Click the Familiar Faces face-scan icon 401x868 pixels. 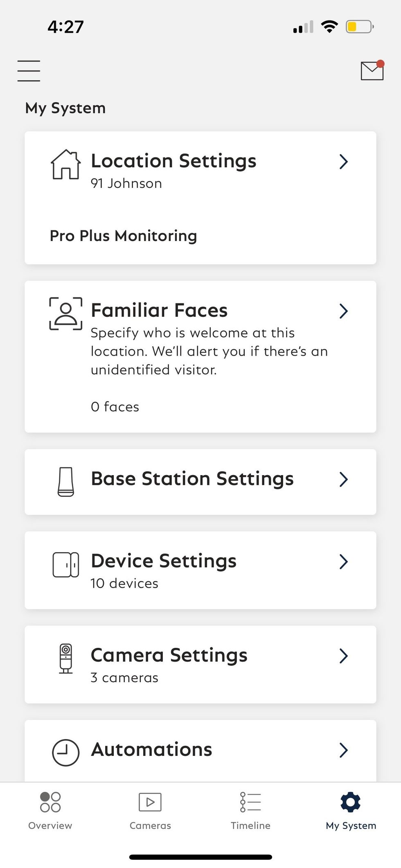(x=65, y=312)
